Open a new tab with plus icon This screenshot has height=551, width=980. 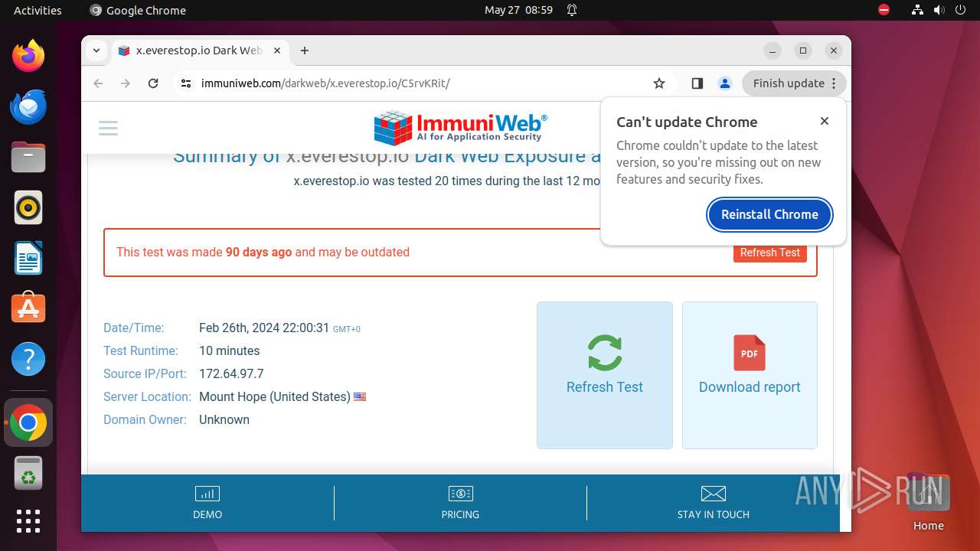[x=305, y=51]
